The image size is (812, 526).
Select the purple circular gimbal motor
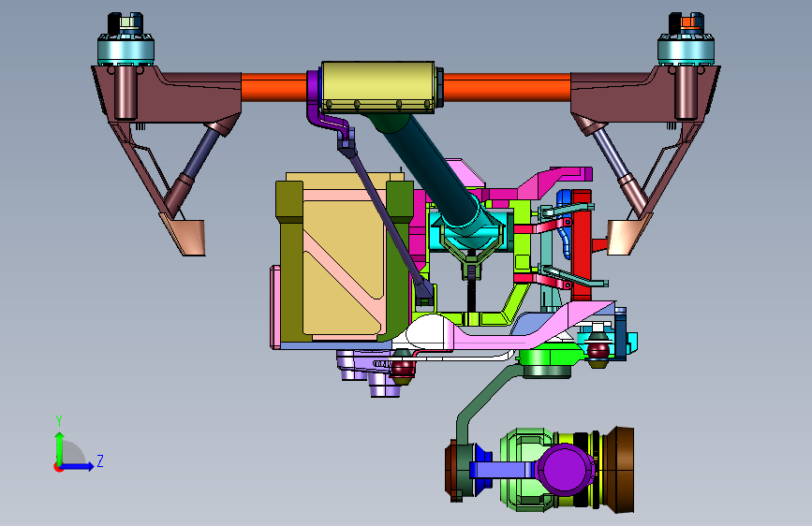pos(564,470)
